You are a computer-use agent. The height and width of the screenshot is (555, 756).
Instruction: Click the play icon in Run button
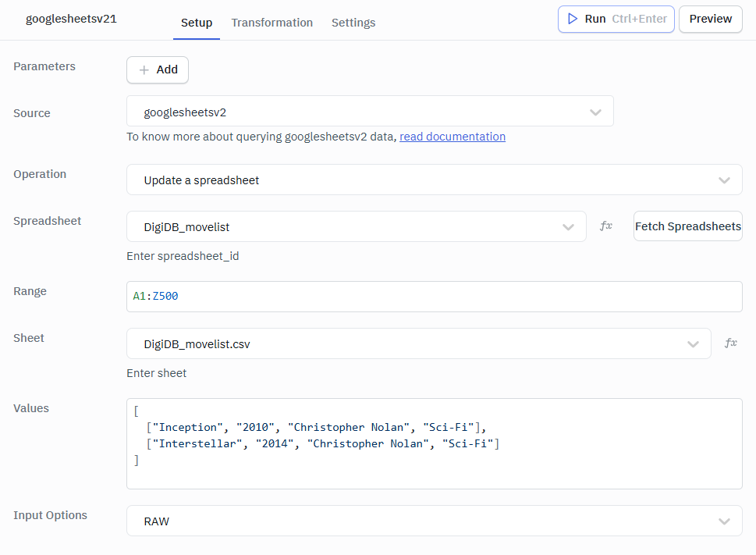point(573,19)
